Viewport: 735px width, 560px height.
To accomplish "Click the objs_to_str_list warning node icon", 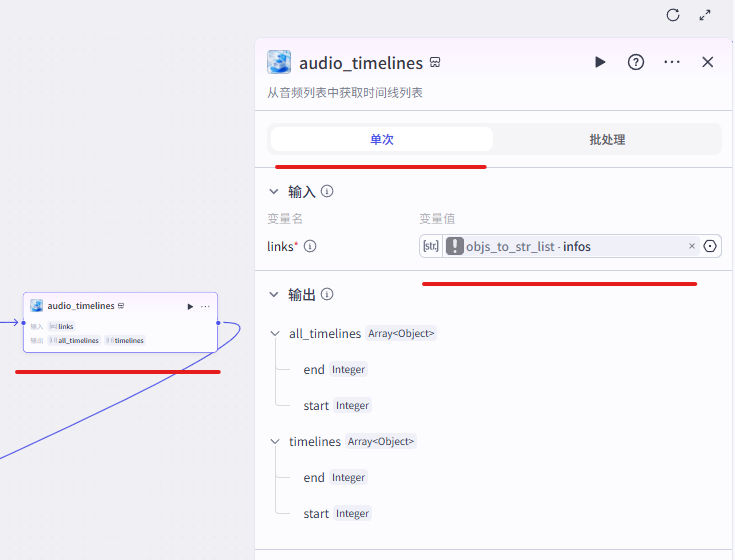I will click(455, 246).
